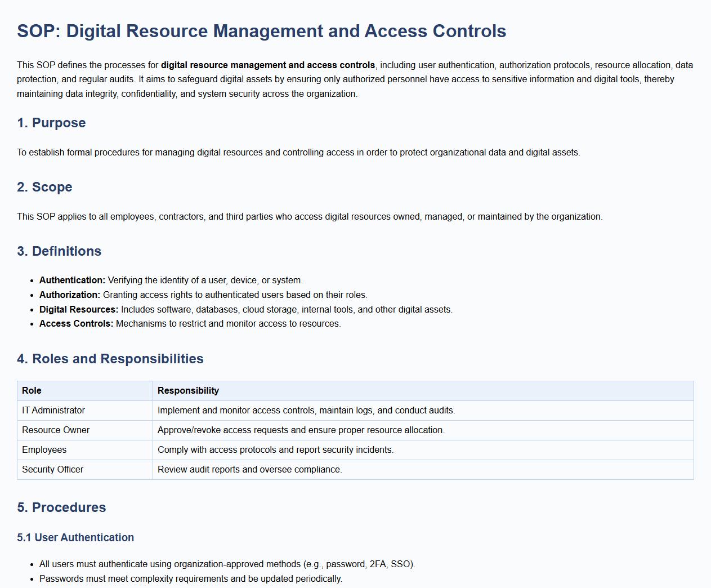Viewport: 711px width, 588px height.
Task: Click the "Access Controls:" definition term
Action: click(76, 324)
